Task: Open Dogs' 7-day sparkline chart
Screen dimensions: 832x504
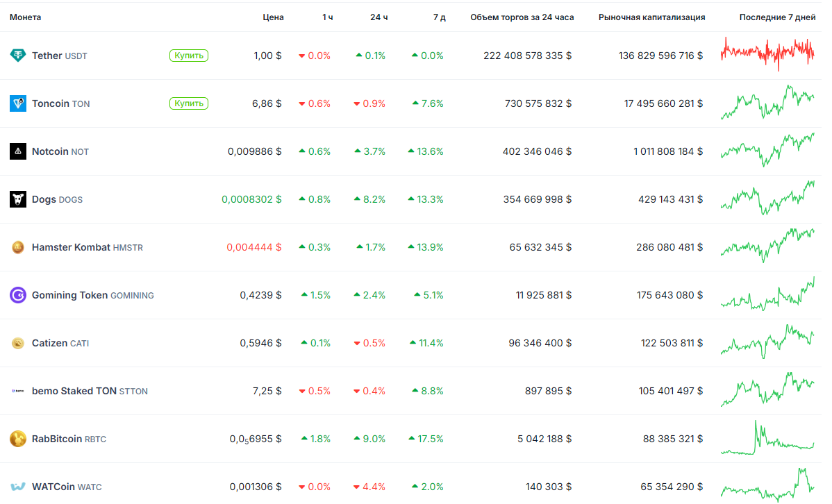Action: tap(767, 197)
